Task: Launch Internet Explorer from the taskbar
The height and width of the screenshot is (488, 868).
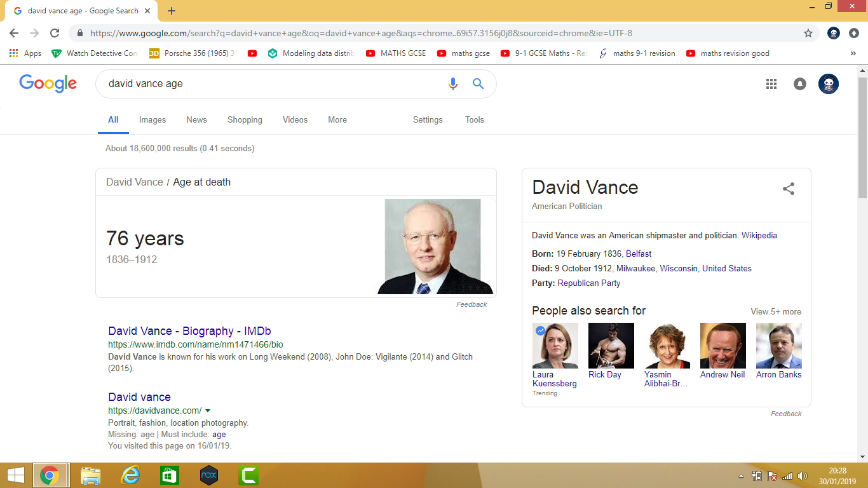Action: (130, 475)
